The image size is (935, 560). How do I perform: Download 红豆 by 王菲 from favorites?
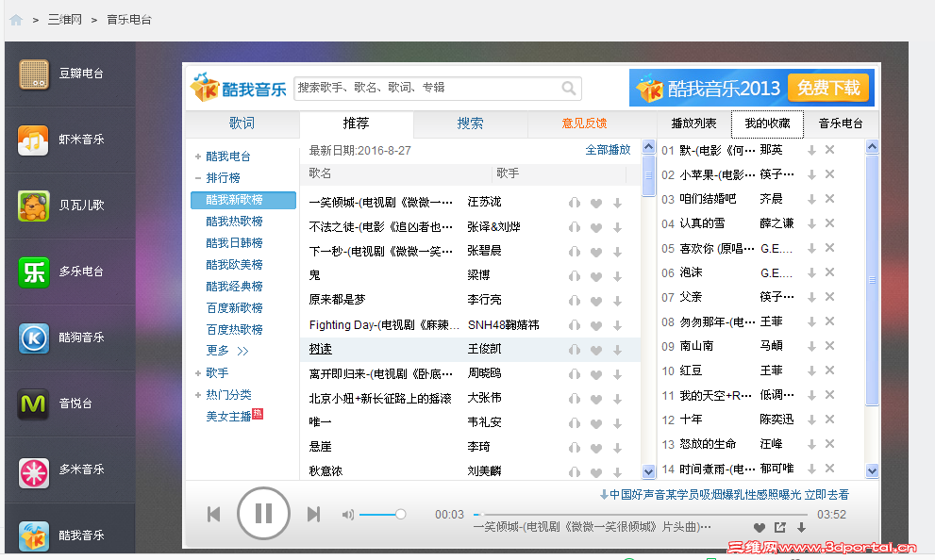coord(811,371)
